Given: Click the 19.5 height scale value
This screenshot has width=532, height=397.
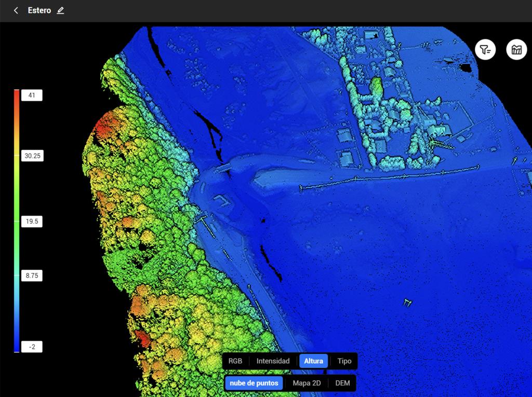Looking at the screenshot, I should coord(32,221).
